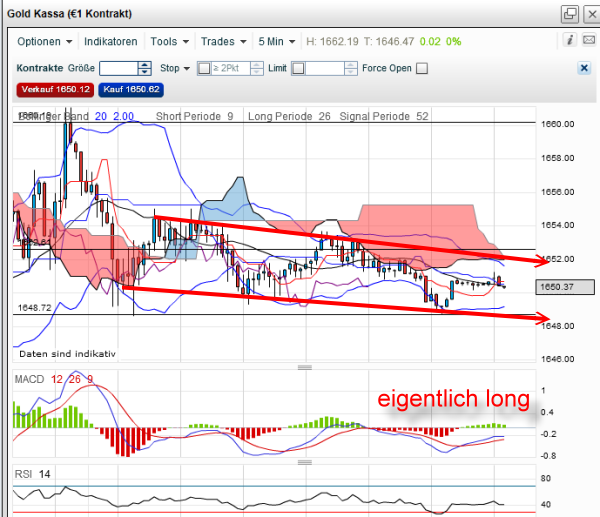Click the MACD parameter 12

[57, 379]
